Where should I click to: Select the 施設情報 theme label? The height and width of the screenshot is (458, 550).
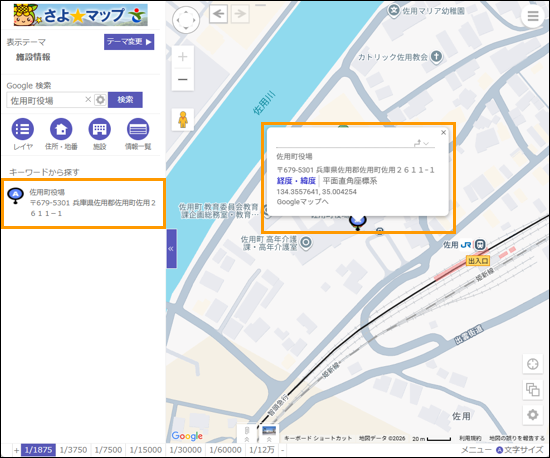pos(33,57)
